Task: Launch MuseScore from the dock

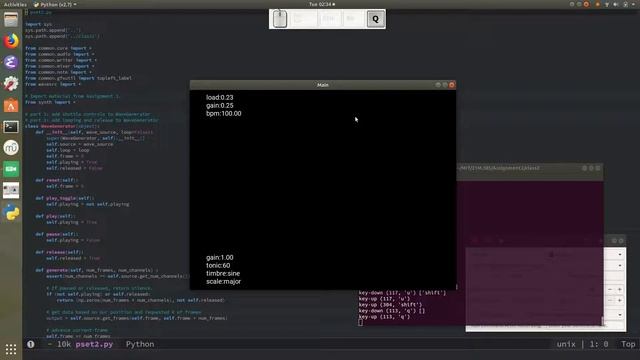Action: pyautogui.click(x=11, y=148)
